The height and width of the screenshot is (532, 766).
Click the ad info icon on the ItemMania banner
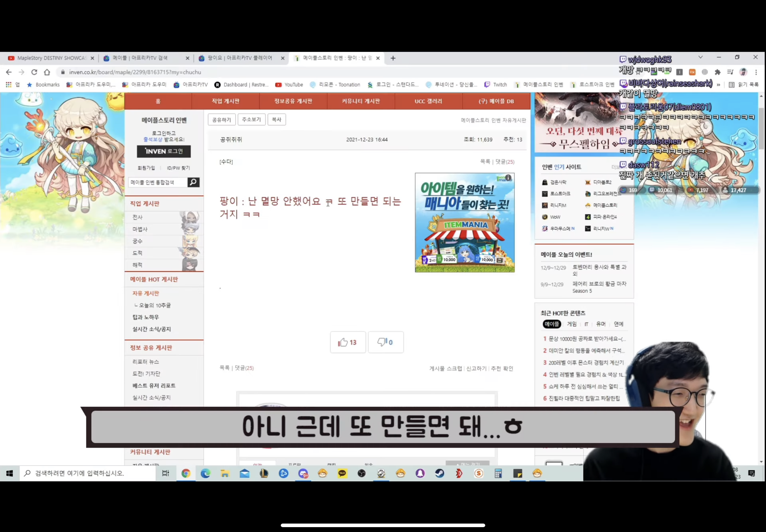point(508,178)
